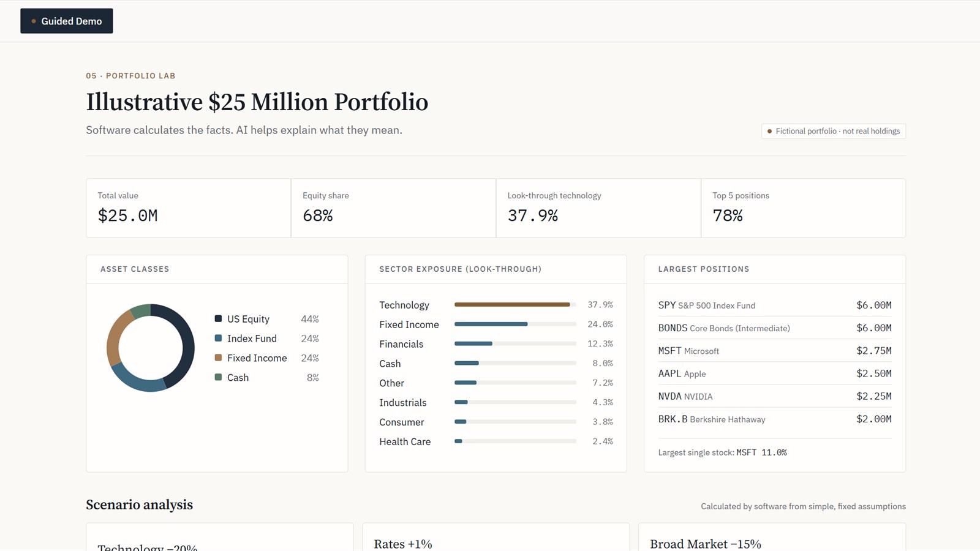Open the Rates +1% scenario card
Viewport: 980px width, 551px height.
(496, 537)
